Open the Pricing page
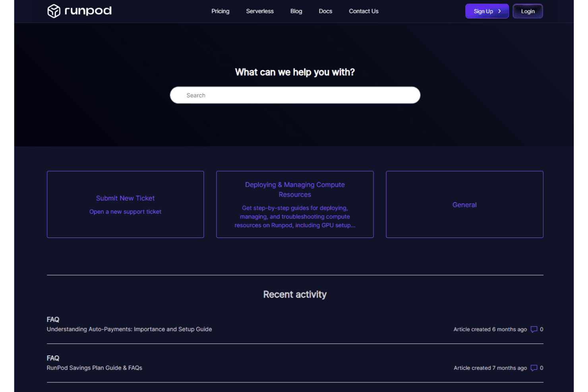The height and width of the screenshot is (392, 588). (220, 11)
